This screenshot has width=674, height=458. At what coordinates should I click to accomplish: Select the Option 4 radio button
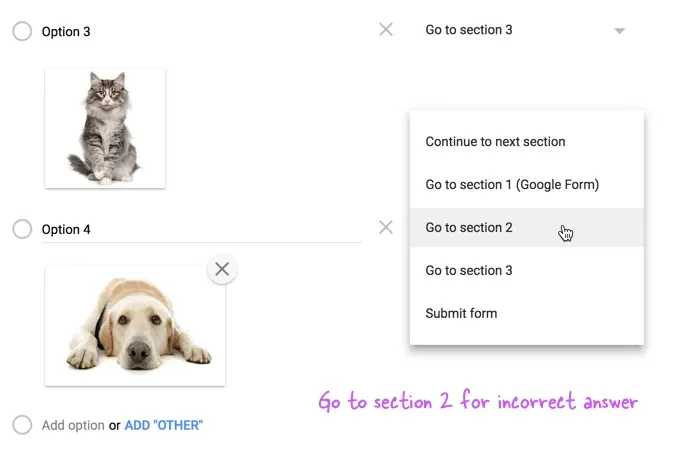[22, 229]
